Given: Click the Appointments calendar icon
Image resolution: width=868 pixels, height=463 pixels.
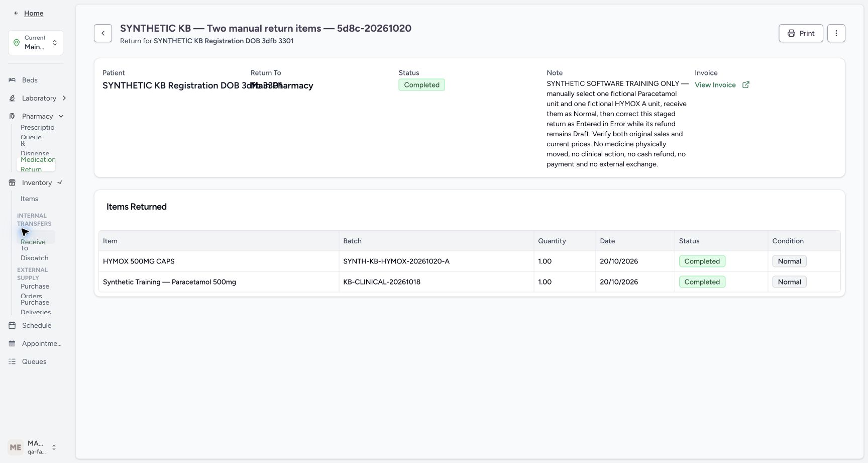Looking at the screenshot, I should point(12,343).
